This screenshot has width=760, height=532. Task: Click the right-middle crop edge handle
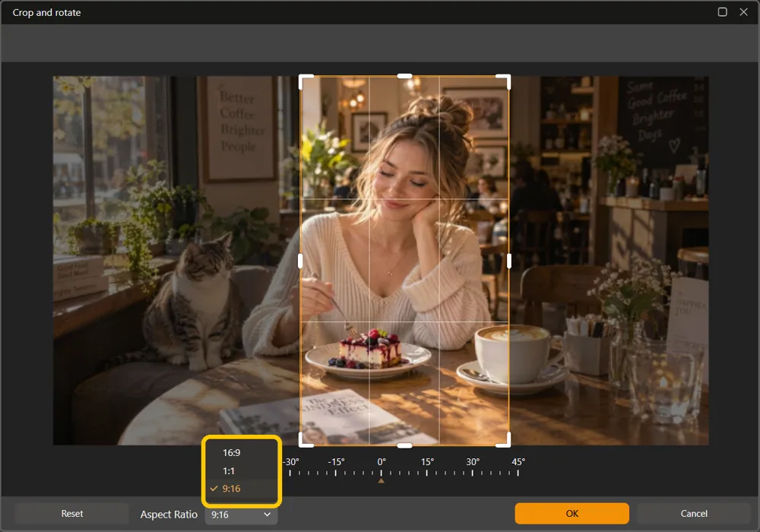[x=509, y=261]
